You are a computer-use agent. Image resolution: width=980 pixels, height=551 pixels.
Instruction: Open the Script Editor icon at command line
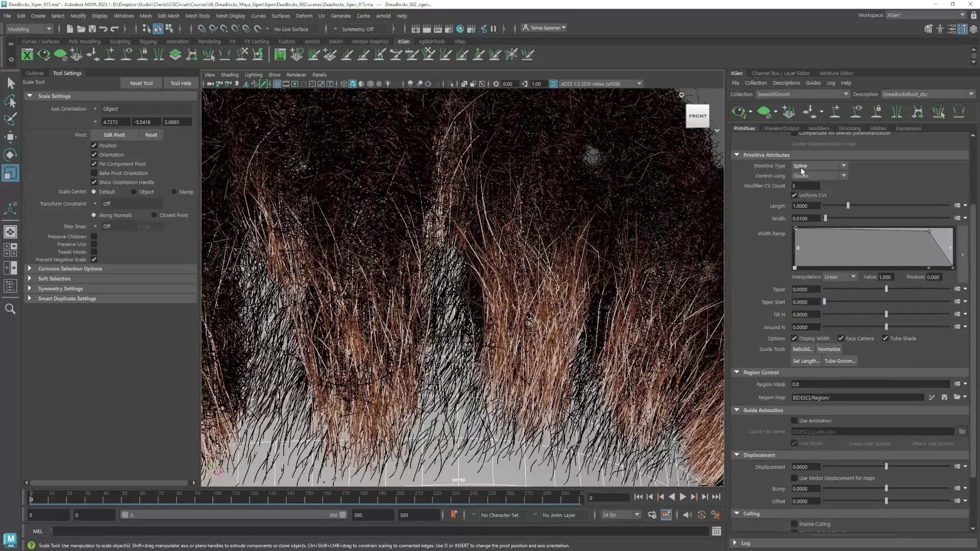(716, 532)
